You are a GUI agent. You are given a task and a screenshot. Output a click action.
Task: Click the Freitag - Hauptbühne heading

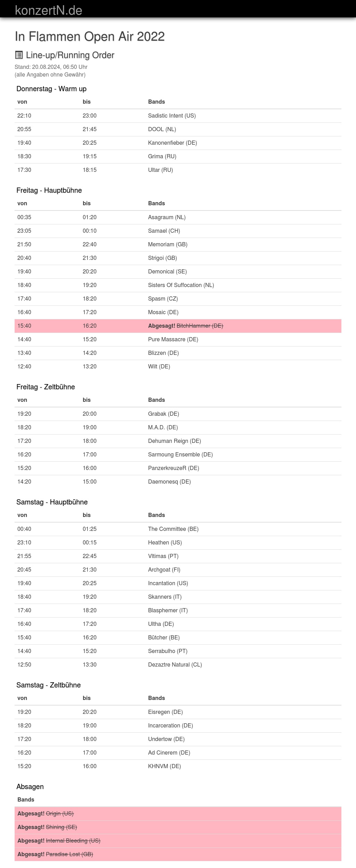[49, 190]
